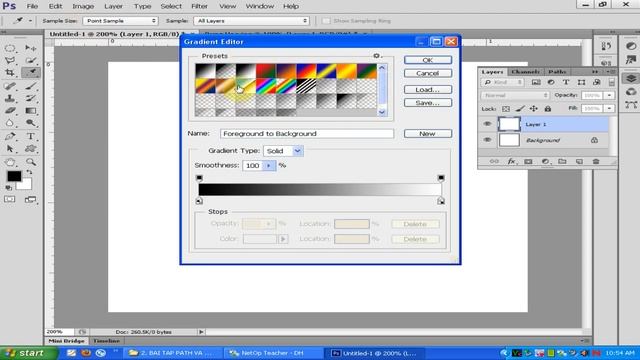
Task: Select the Eraser tool
Action: pos(10,111)
